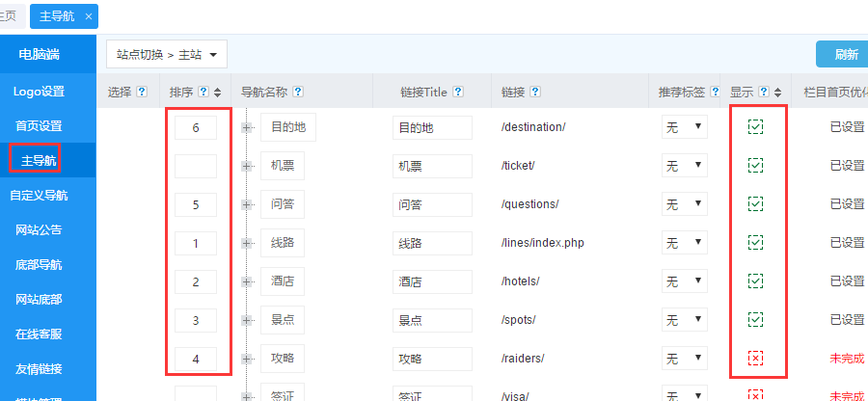Viewport: 868px width, 401px height.
Task: Click the sort arrows in 排序 column header
Action: coord(218,93)
